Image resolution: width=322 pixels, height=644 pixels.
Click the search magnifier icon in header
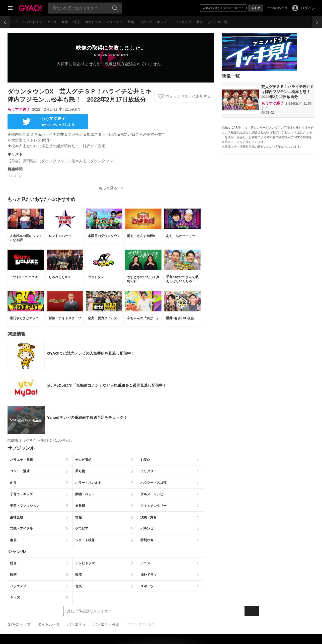click(115, 8)
